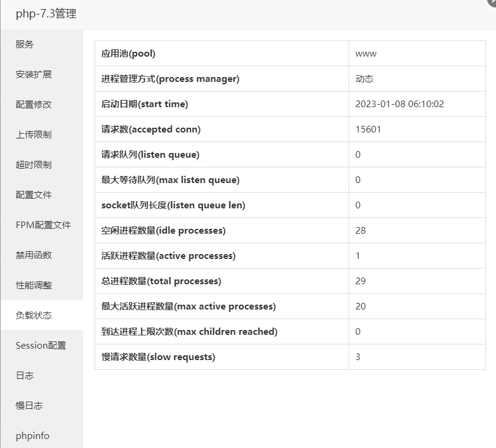Click the max active processes label

188,306
